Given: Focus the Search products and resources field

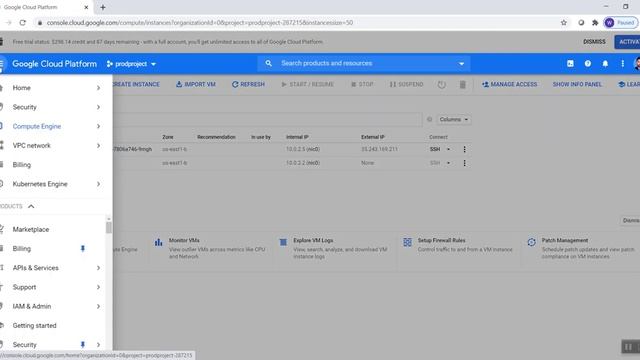Looking at the screenshot, I should coord(363,64).
